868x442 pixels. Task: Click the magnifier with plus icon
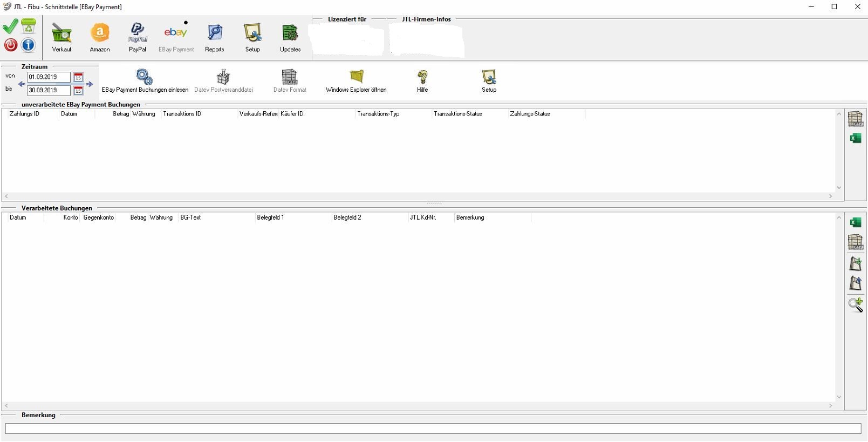855,305
